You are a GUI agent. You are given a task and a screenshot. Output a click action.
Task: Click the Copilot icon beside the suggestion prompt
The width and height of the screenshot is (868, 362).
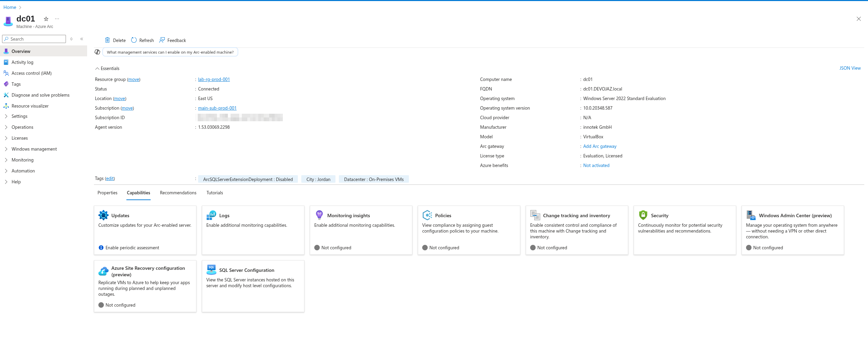[x=97, y=52]
